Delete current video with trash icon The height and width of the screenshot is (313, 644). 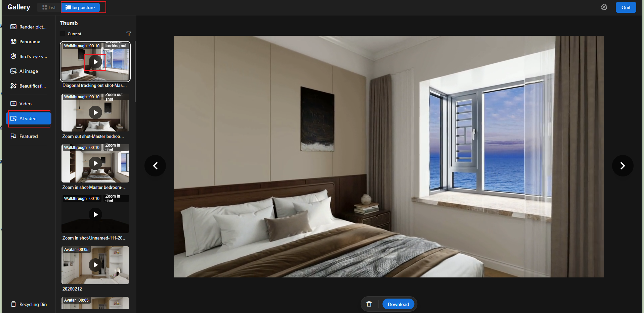pyautogui.click(x=369, y=304)
